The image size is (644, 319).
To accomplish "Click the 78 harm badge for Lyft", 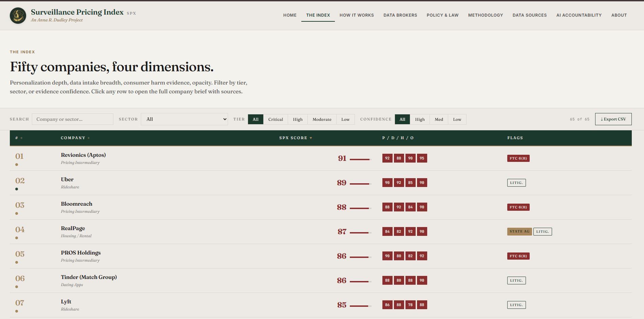I will click(410, 305).
